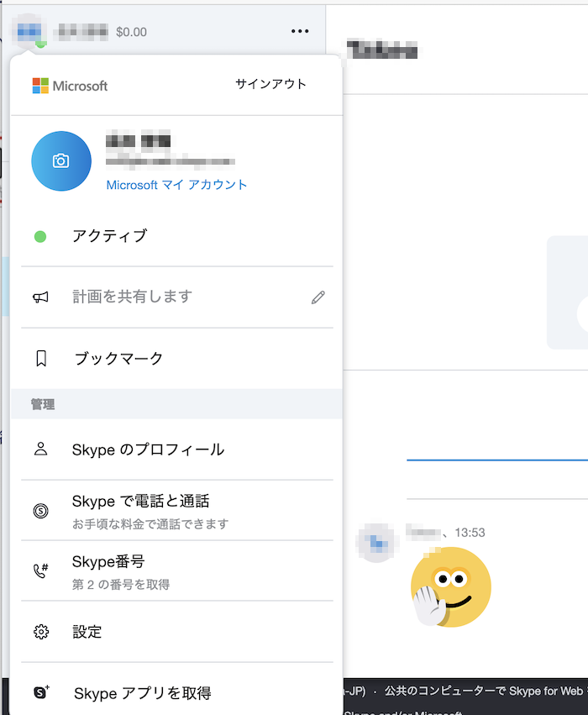
Task: Open Skype で電話と通話
Action: [x=177, y=511]
